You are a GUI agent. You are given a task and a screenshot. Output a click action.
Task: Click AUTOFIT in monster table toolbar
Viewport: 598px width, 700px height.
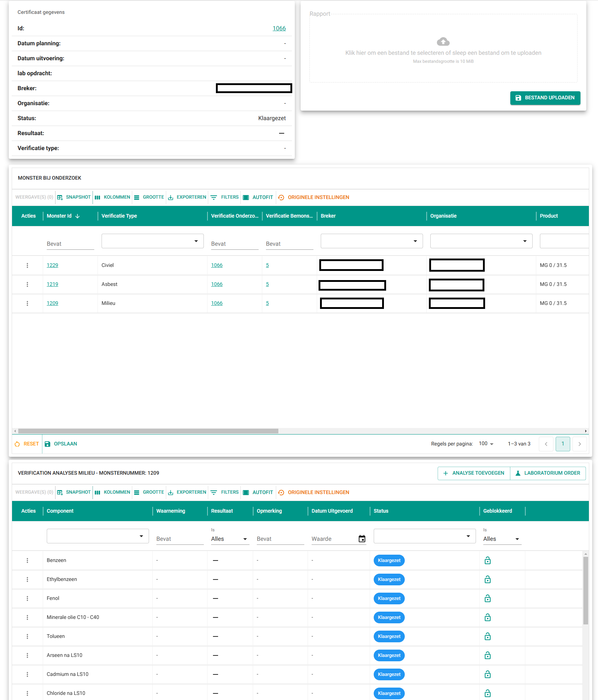258,197
